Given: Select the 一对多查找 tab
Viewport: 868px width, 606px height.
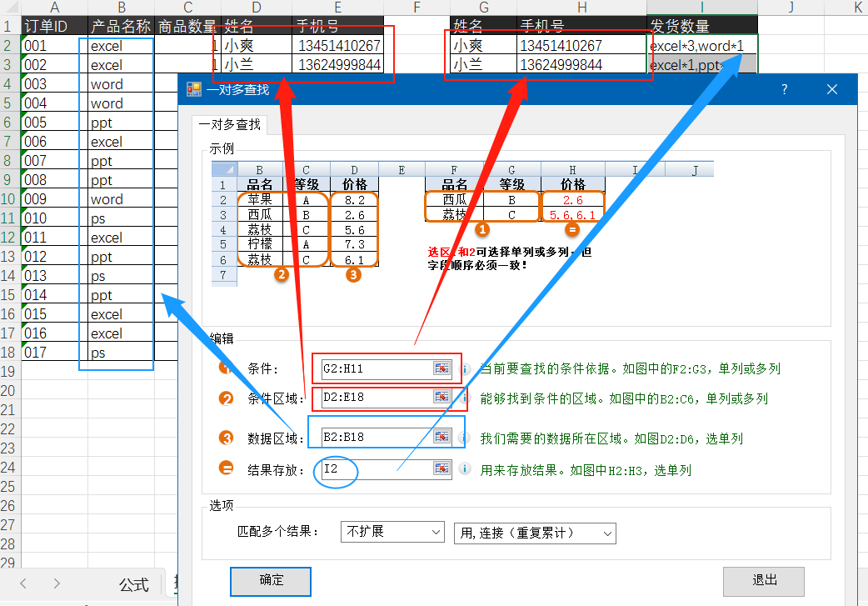Looking at the screenshot, I should click(x=230, y=125).
